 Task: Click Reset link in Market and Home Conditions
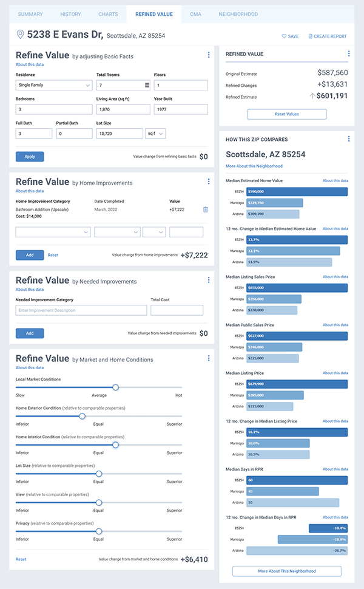21,559
